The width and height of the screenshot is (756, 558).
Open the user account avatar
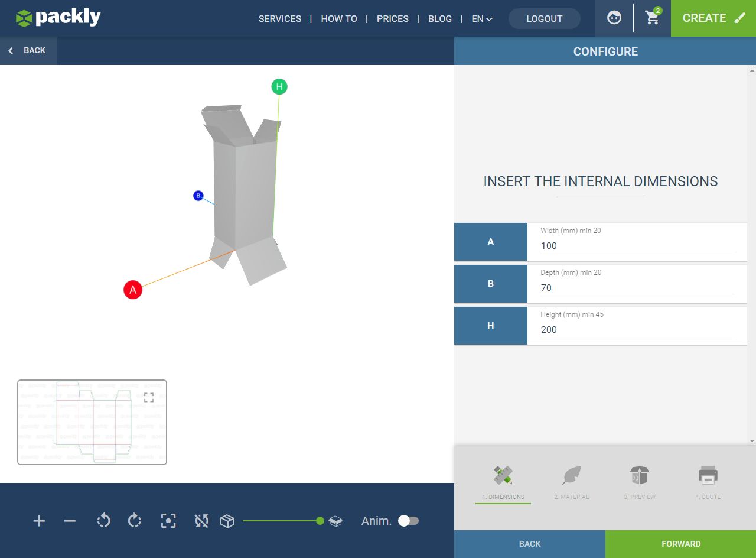coord(614,18)
